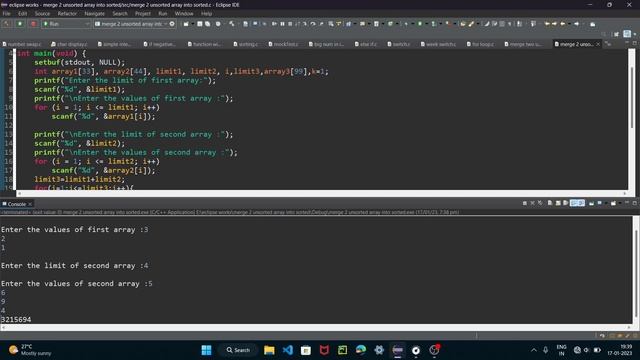Click the Suspend pause toolbar icon
Image resolution: width=640 pixels, height=360 pixels.
click(x=282, y=24)
